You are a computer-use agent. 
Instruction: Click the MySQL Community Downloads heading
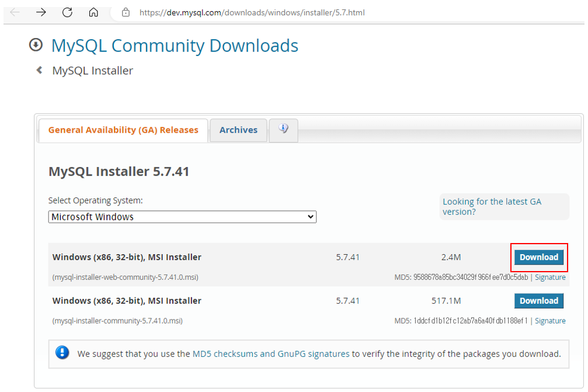click(x=175, y=46)
